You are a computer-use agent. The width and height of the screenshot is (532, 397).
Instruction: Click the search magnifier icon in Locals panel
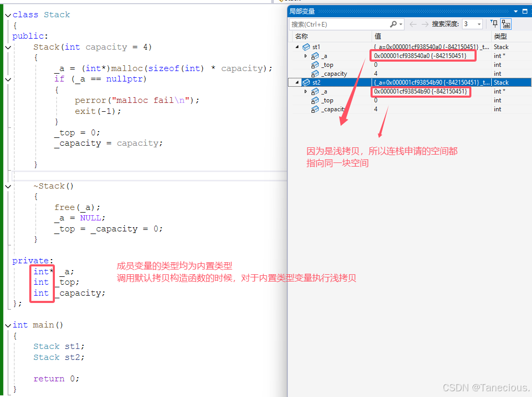(x=393, y=24)
